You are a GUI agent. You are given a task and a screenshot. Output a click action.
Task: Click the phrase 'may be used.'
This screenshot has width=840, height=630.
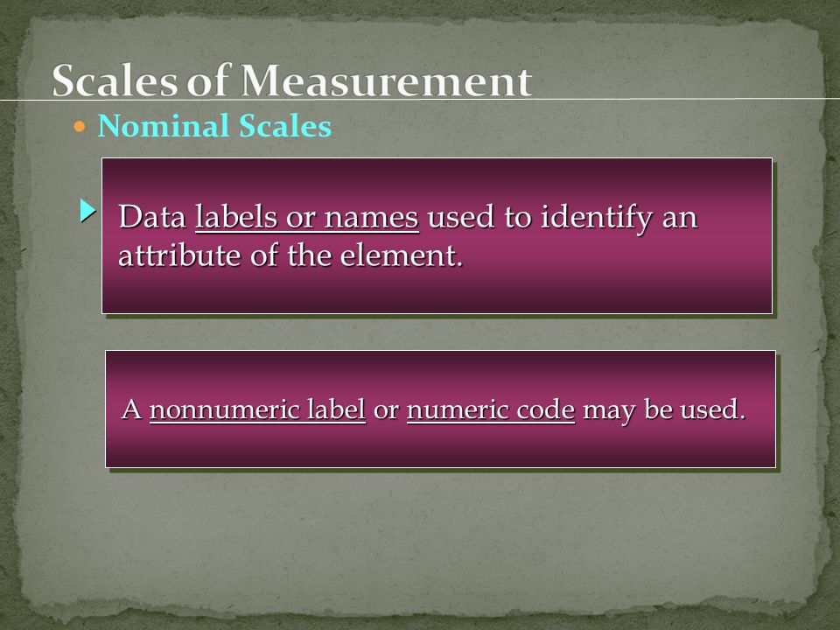664,410
